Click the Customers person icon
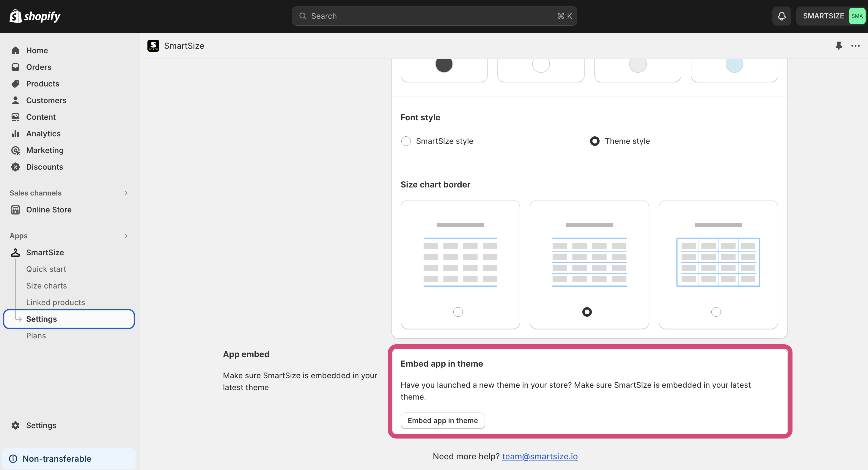The height and width of the screenshot is (470, 868). (15, 100)
